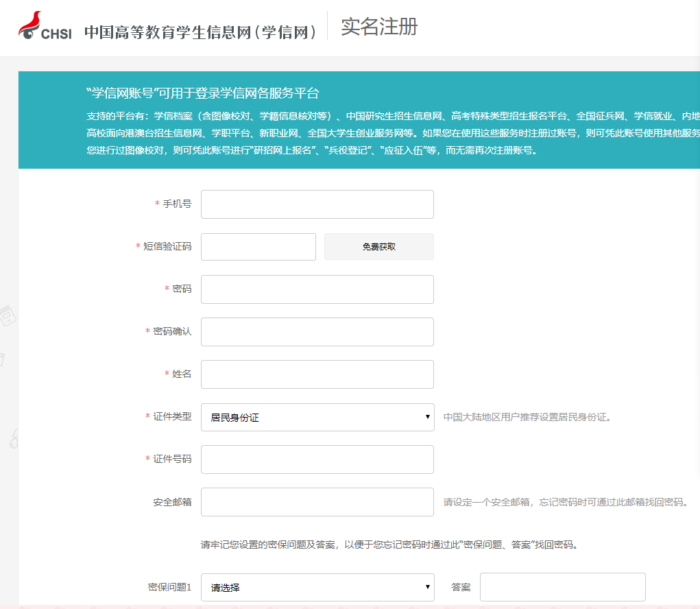
Task: Click the 免费获取 verification code button
Action: pyautogui.click(x=378, y=246)
